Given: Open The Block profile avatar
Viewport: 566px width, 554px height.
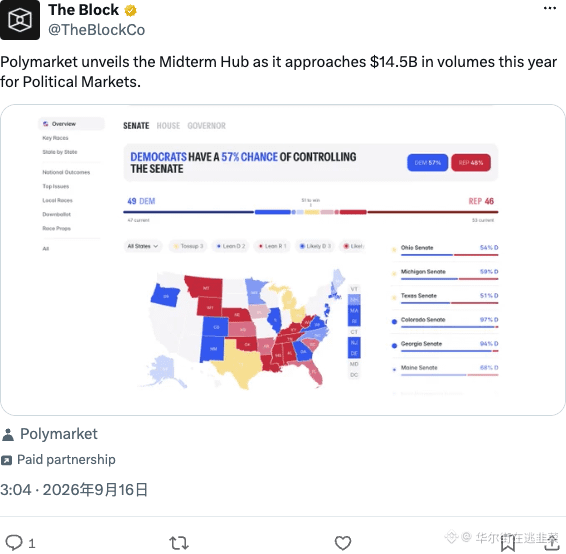Looking at the screenshot, I should (x=20, y=19).
